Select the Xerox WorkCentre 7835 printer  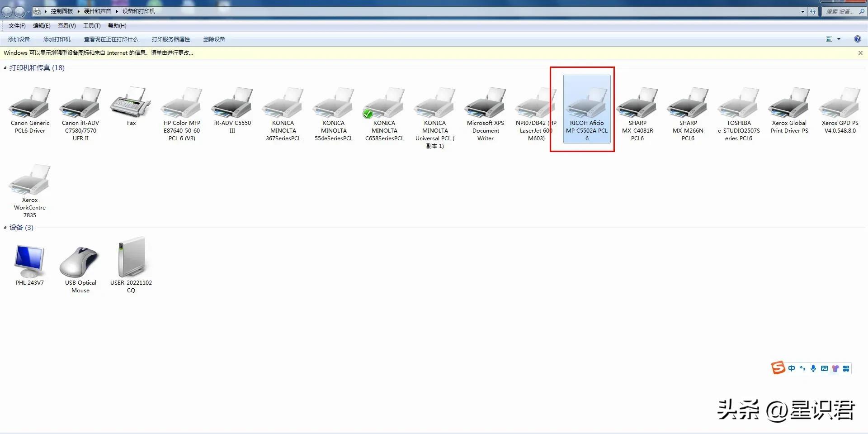(x=30, y=191)
